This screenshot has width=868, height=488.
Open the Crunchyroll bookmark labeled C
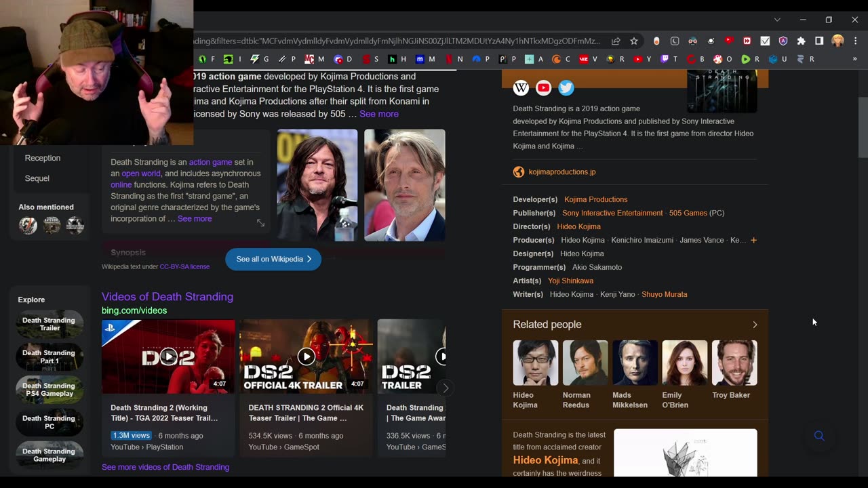point(561,59)
